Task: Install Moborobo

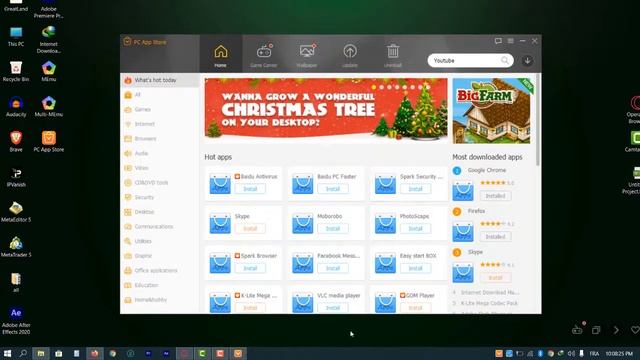Action: point(333,229)
